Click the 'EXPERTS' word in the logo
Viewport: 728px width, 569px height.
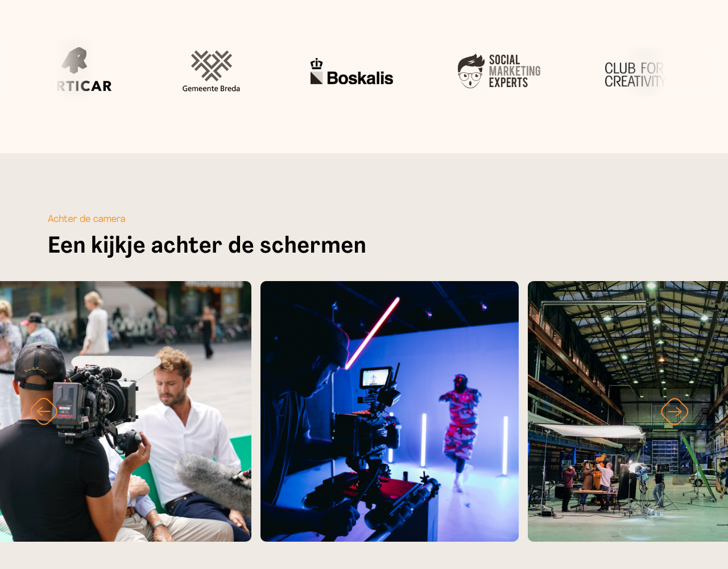click(508, 83)
